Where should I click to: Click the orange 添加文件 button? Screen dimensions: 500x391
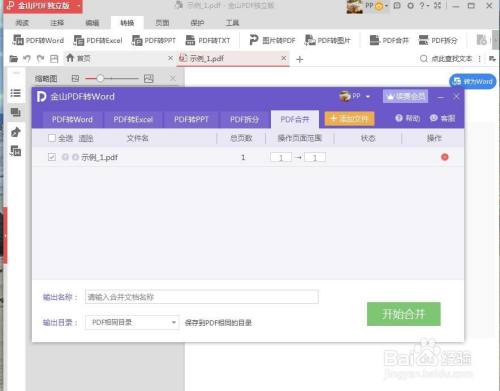point(350,119)
